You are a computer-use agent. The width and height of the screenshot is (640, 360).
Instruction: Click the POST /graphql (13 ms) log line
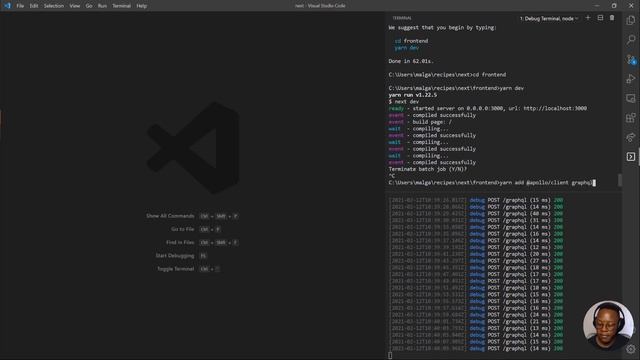pos(476,328)
